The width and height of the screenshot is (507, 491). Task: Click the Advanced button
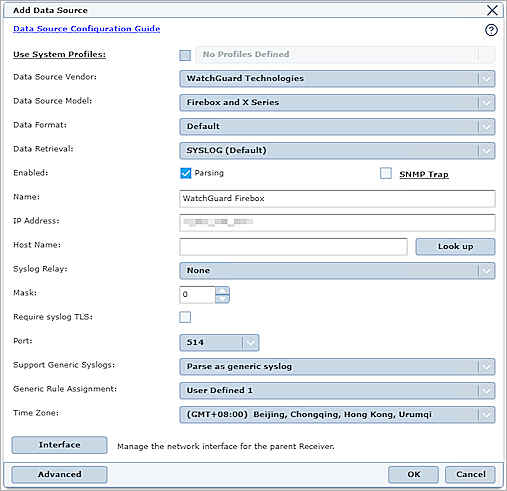click(59, 475)
